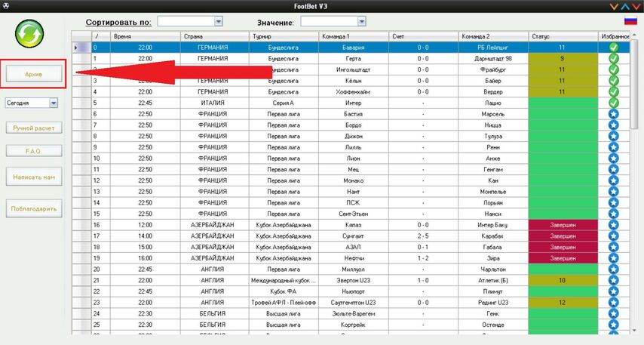Sort by the Время column header
This screenshot has width=644, height=345.
[x=145, y=36]
